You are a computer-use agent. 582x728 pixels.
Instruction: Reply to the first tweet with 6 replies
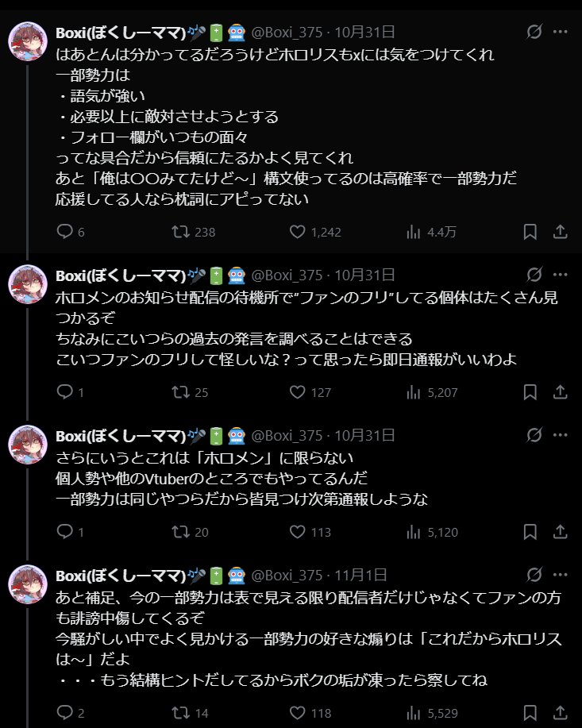coord(65,232)
